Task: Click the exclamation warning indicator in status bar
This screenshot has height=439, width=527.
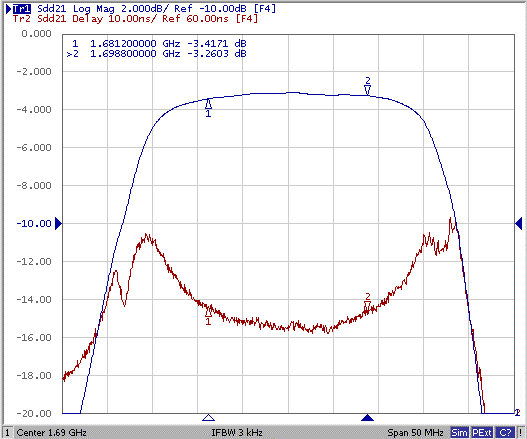Action: (x=520, y=433)
